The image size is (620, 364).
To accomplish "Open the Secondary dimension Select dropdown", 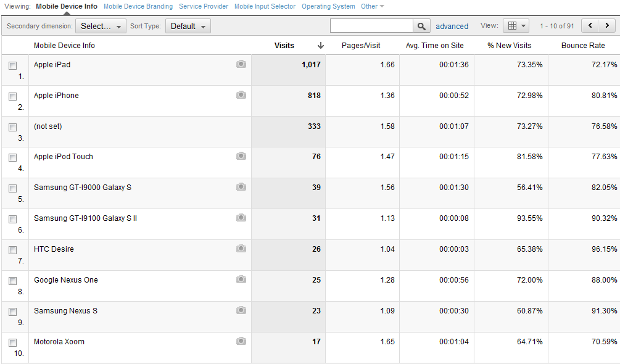I will coord(101,26).
